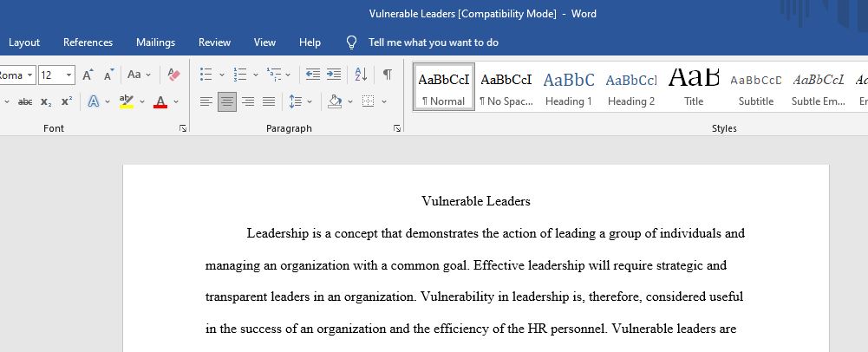This screenshot has height=352, width=868.
Task: Center the paragraph text
Action: (227, 101)
